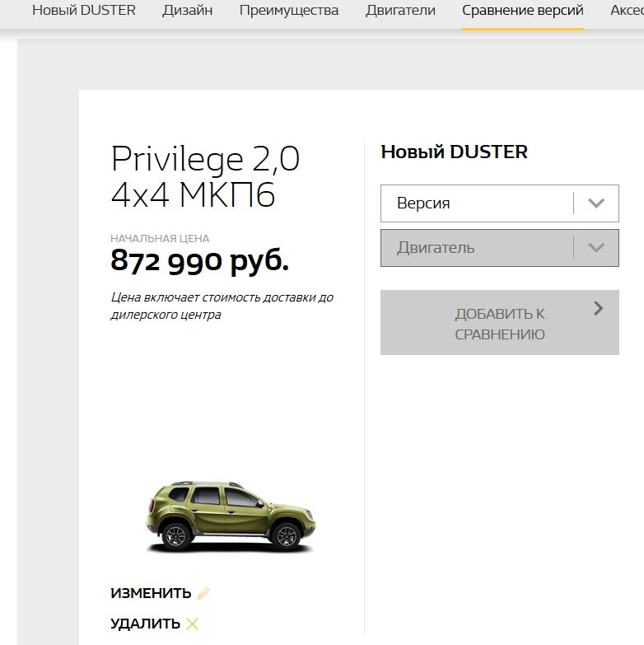The image size is (644, 645).
Task: Click the arrow icon on ДОБАВИТЬ К СРАВНЕНИЮ
Action: [599, 308]
